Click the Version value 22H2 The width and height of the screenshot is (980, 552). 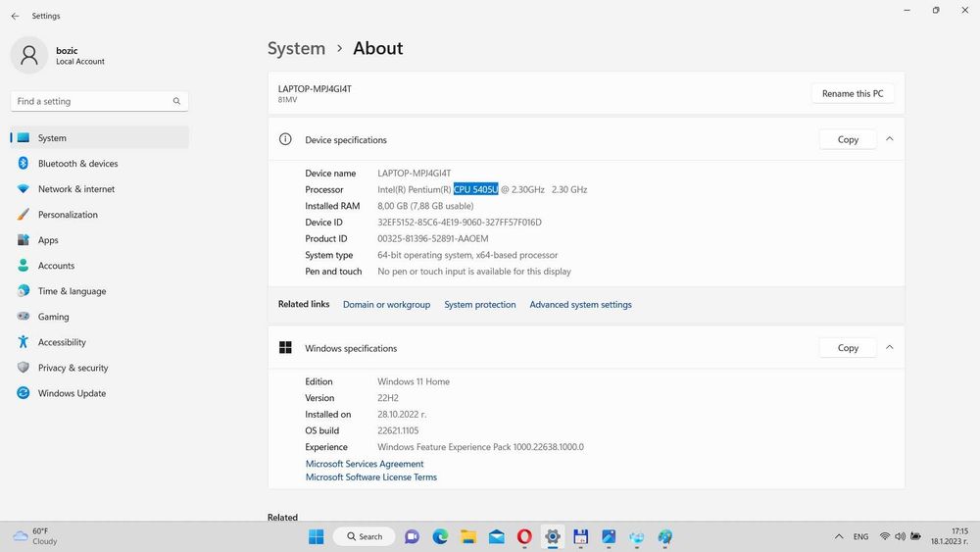coord(387,398)
